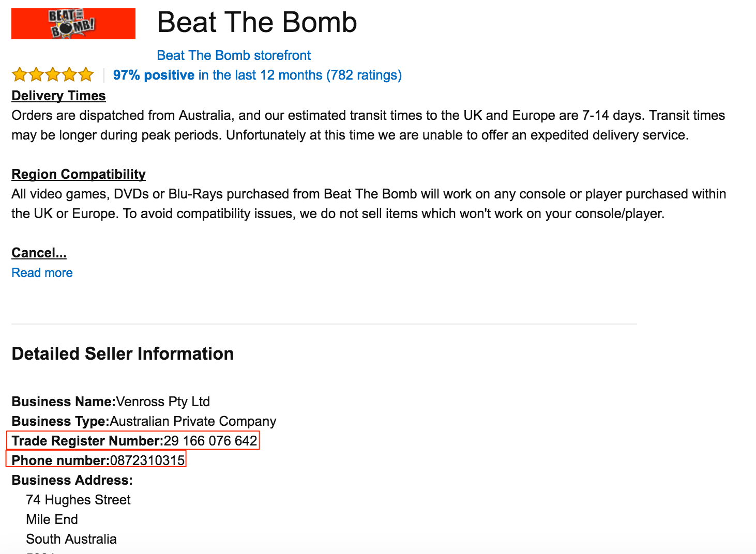Click the Mile End address line

pyautogui.click(x=52, y=519)
